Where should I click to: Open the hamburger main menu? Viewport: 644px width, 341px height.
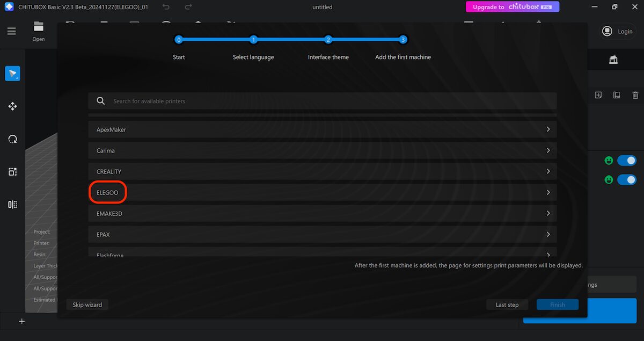tap(12, 31)
